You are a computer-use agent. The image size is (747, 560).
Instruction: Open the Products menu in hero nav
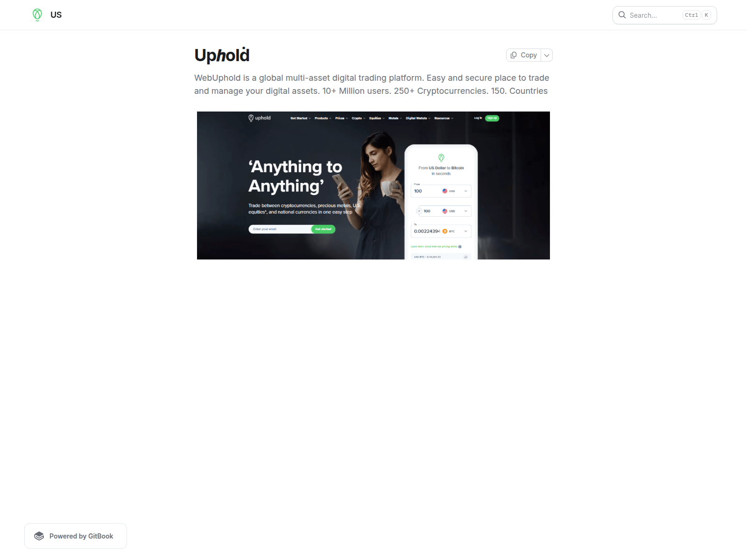(x=323, y=119)
